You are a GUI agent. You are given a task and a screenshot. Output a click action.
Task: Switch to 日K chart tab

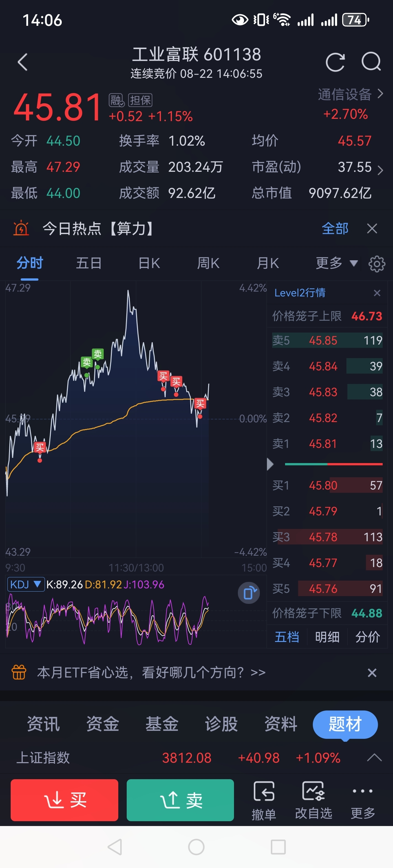(x=149, y=263)
